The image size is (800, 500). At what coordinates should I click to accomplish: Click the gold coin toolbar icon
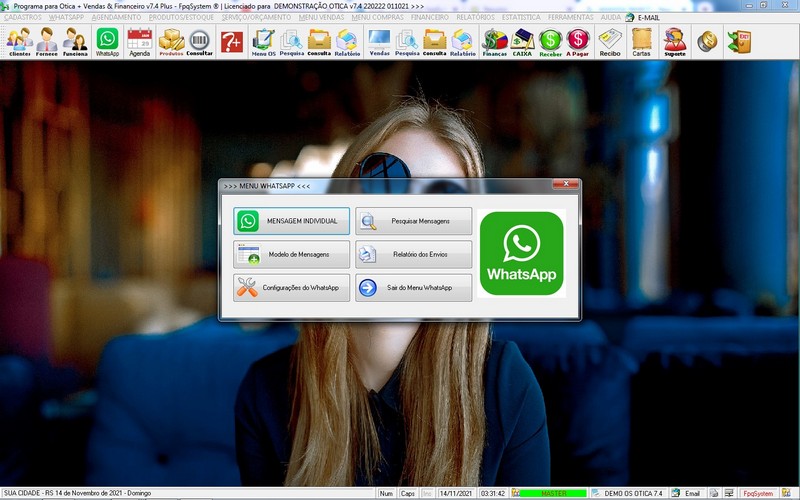(x=707, y=41)
